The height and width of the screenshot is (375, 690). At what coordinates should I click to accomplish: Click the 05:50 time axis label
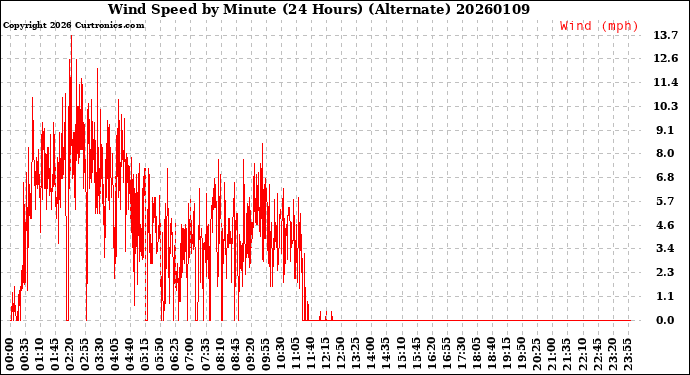(x=160, y=355)
